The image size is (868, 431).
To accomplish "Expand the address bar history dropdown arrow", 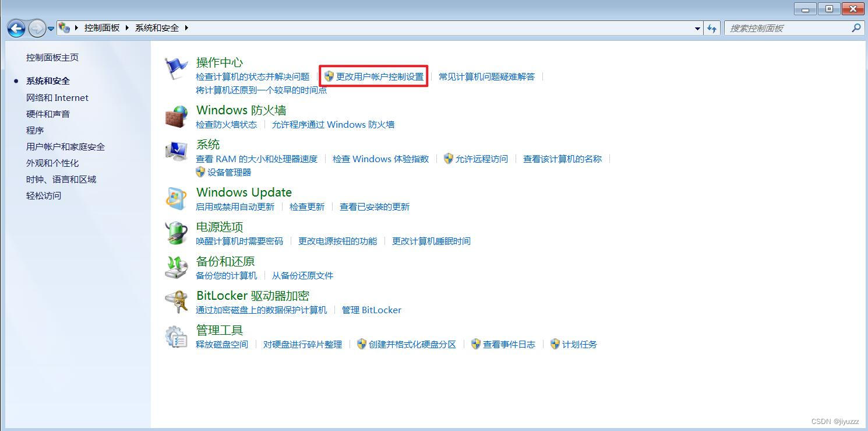I will tap(698, 28).
